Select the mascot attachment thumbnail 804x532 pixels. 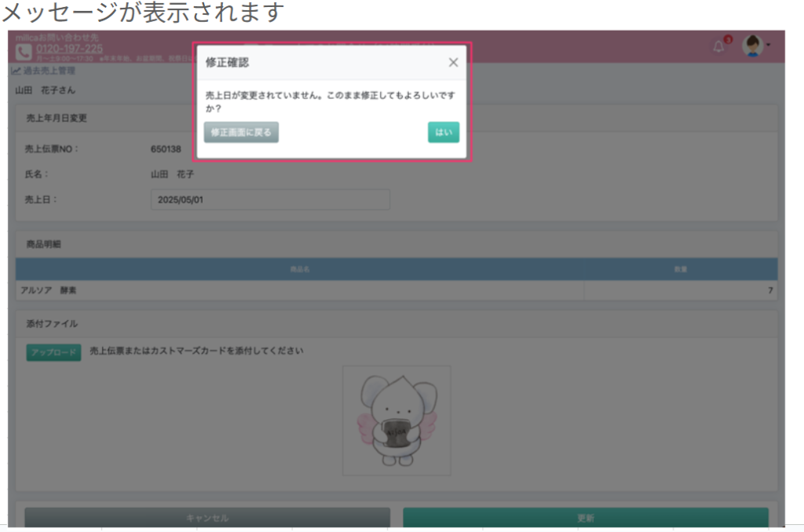point(397,420)
